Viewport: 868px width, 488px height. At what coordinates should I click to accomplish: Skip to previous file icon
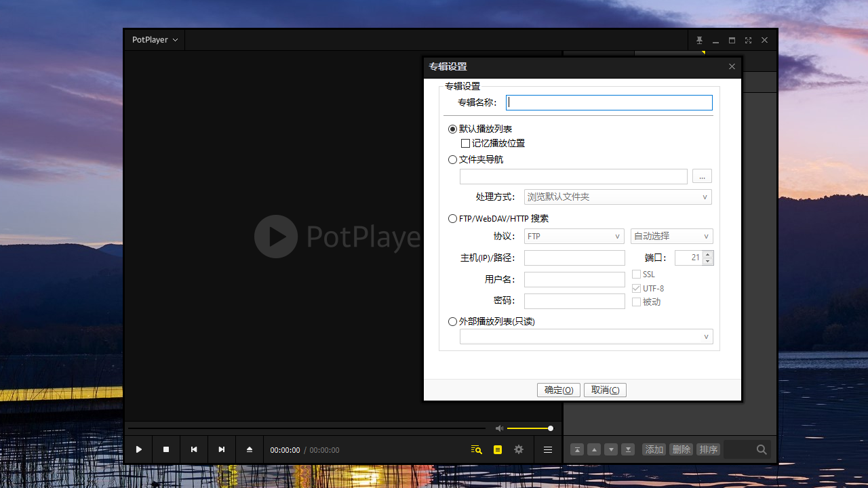tap(193, 449)
